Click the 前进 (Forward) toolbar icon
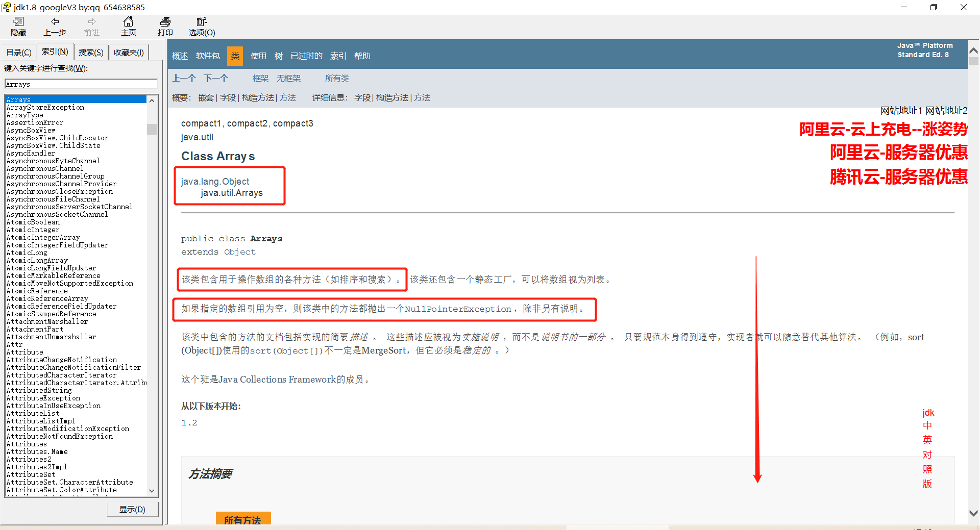This screenshot has width=980, height=530. 92,26
